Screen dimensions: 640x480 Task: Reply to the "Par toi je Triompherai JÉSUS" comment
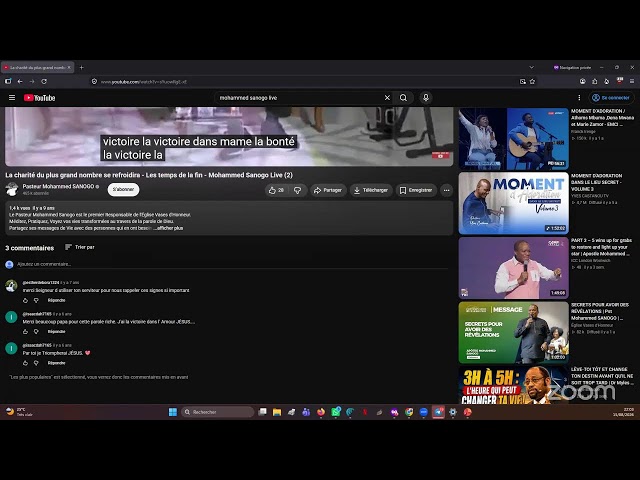(x=56, y=363)
